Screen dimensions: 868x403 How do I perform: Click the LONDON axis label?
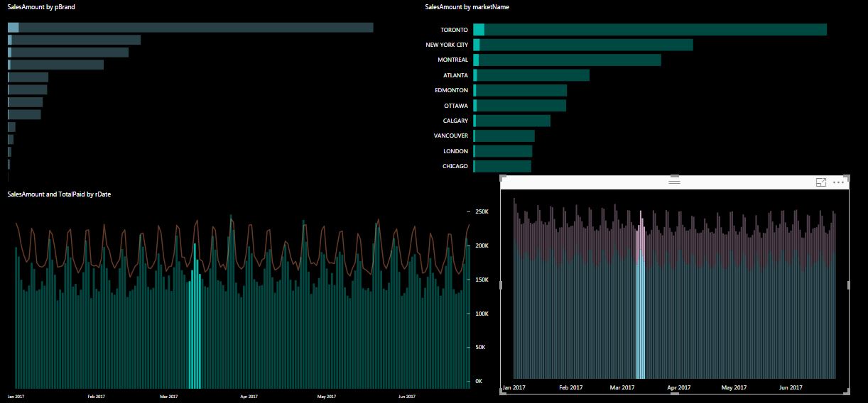455,151
